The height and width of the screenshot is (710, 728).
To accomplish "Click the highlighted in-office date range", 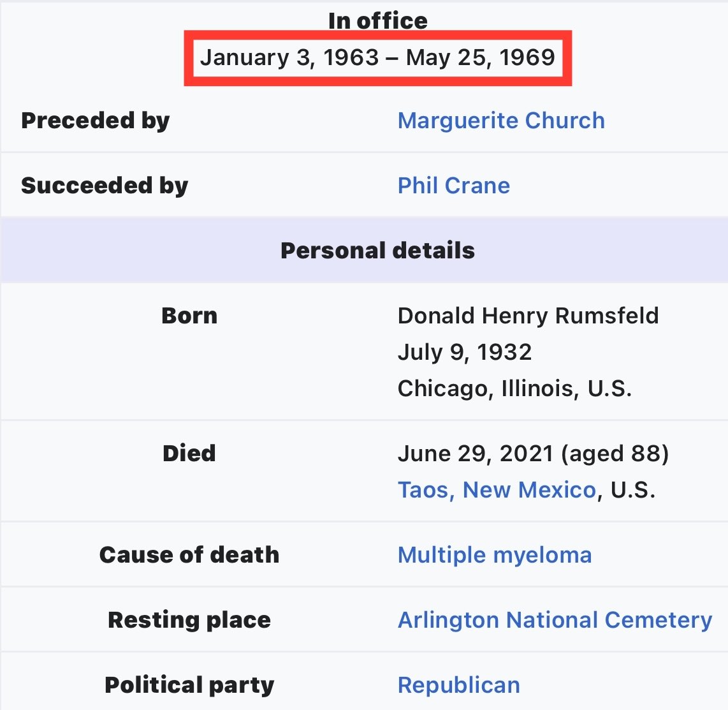I will [x=377, y=58].
